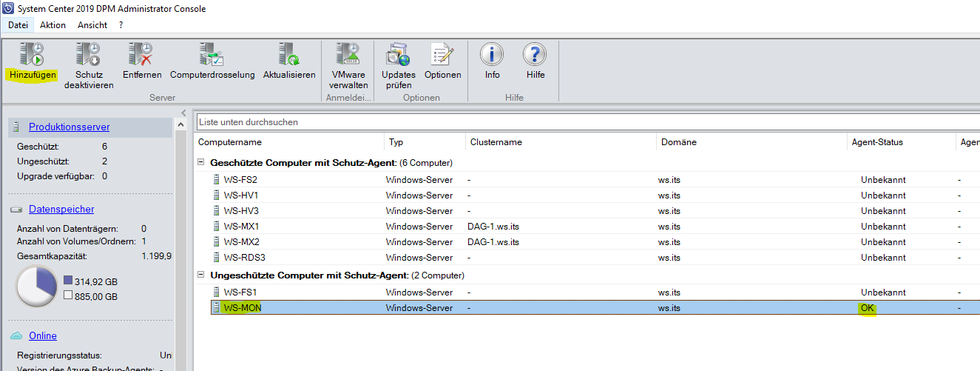This screenshot has height=371, width=980.
Task: Select the WS-MX2 computer name
Action: click(x=241, y=242)
